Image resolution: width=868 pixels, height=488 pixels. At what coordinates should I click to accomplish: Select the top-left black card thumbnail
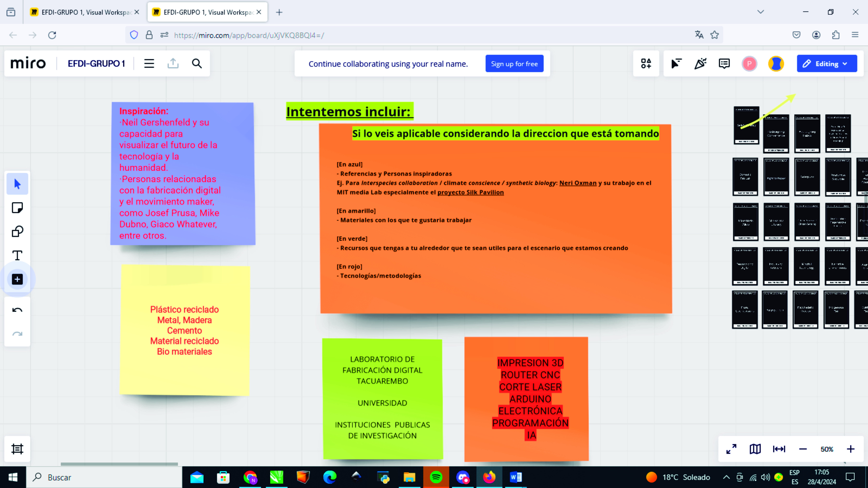[x=746, y=125]
